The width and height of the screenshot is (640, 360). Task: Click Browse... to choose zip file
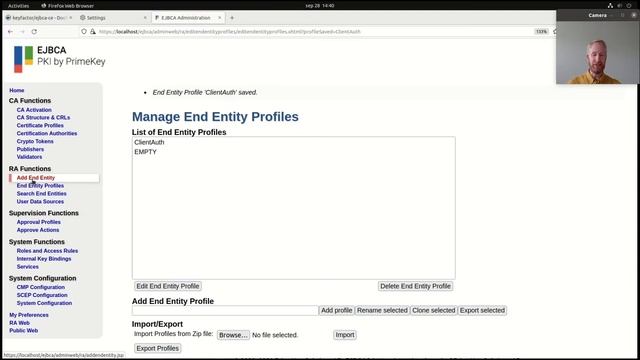(233, 335)
